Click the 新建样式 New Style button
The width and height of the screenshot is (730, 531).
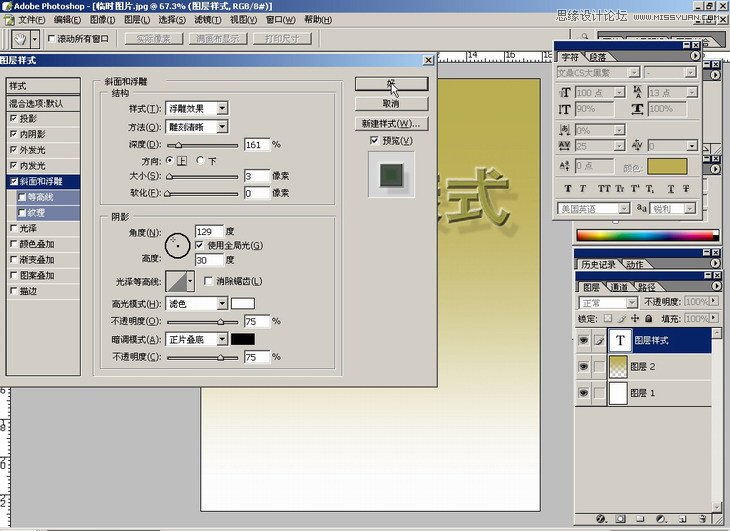(x=391, y=123)
